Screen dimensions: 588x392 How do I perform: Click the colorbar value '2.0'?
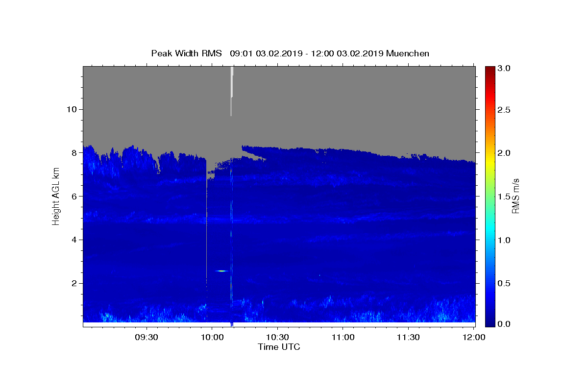(504, 153)
